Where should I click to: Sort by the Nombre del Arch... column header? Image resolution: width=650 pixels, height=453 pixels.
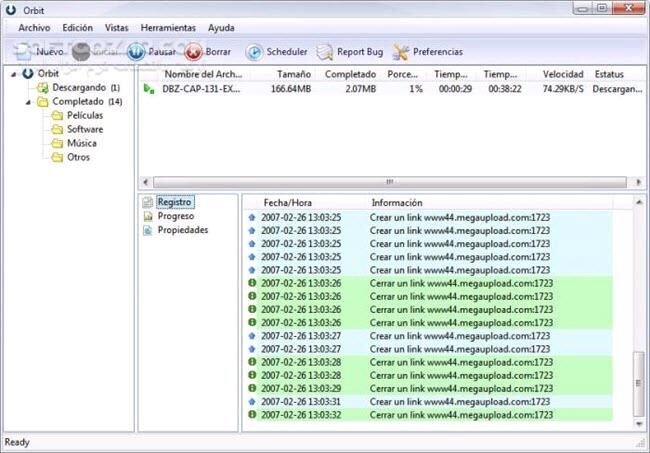coord(203,74)
